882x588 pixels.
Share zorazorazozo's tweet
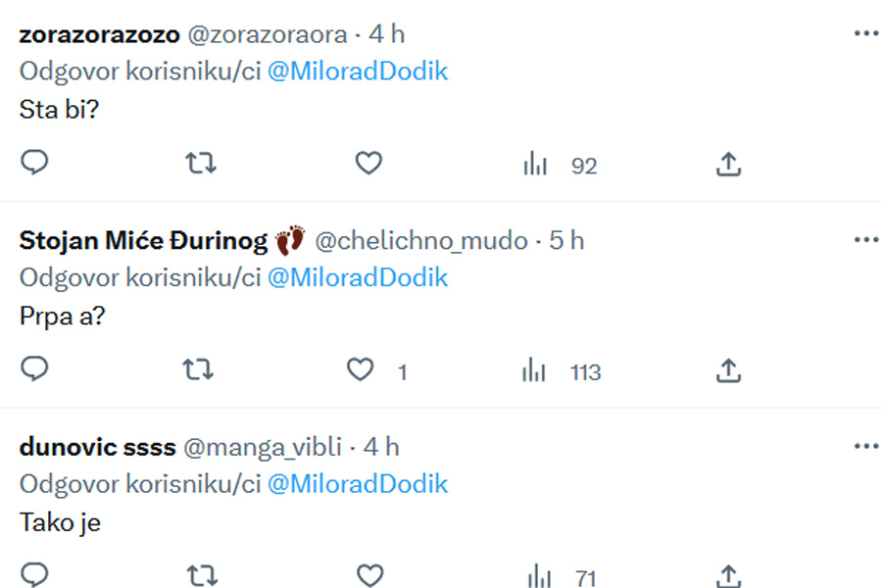[728, 164]
